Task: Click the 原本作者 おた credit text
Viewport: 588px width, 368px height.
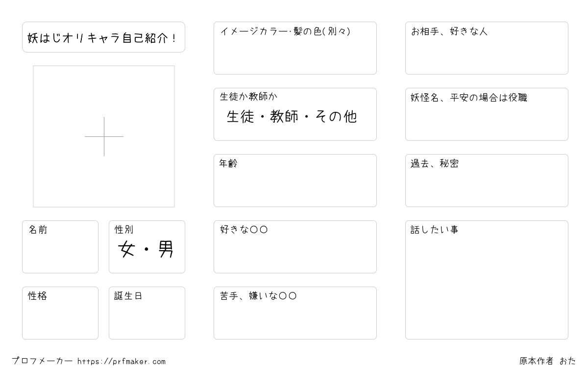Action: [x=548, y=361]
